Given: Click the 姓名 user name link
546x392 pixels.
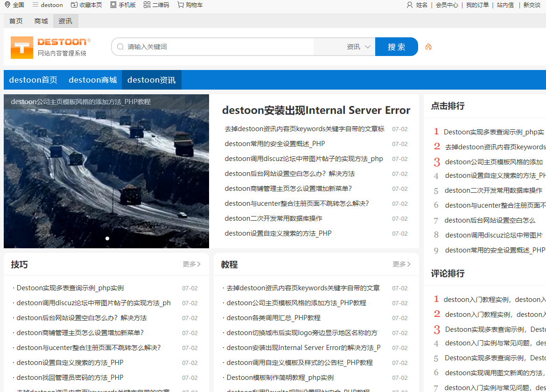Looking at the screenshot, I should point(422,5).
